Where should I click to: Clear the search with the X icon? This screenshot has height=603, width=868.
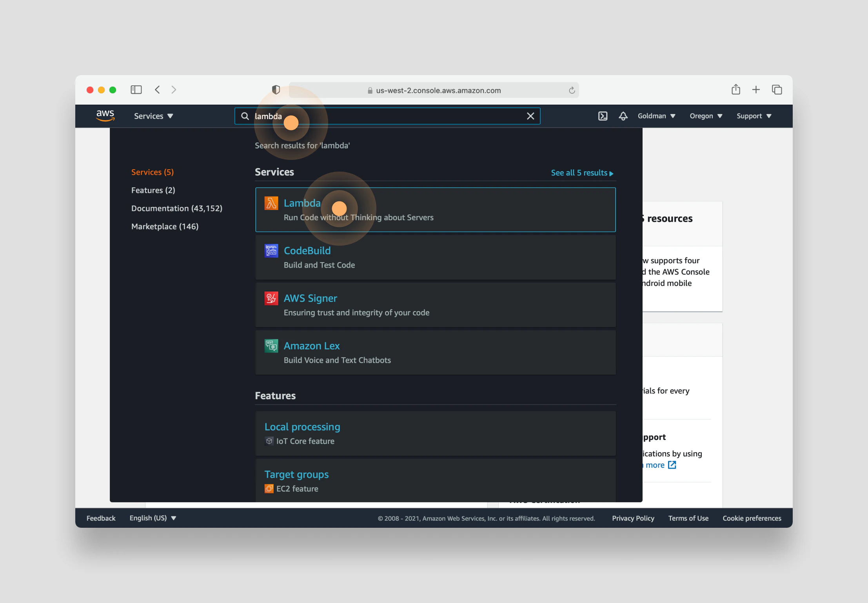[x=530, y=116]
